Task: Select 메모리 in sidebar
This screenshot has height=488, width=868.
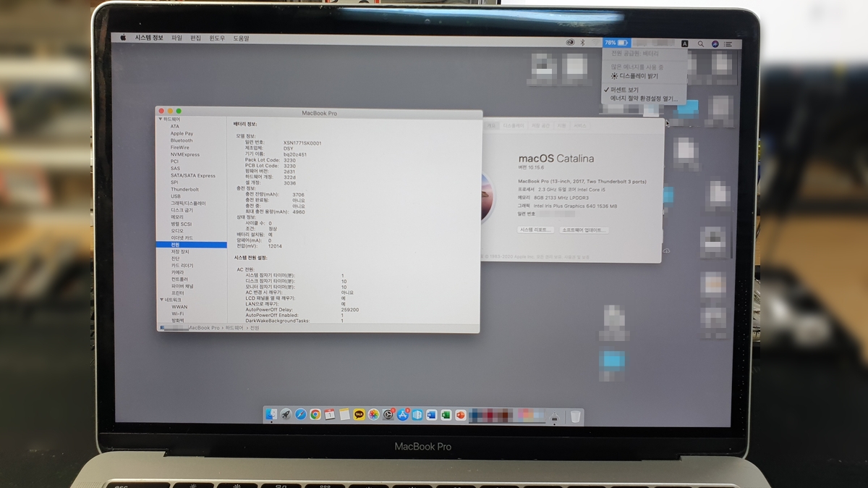Action: click(x=177, y=217)
